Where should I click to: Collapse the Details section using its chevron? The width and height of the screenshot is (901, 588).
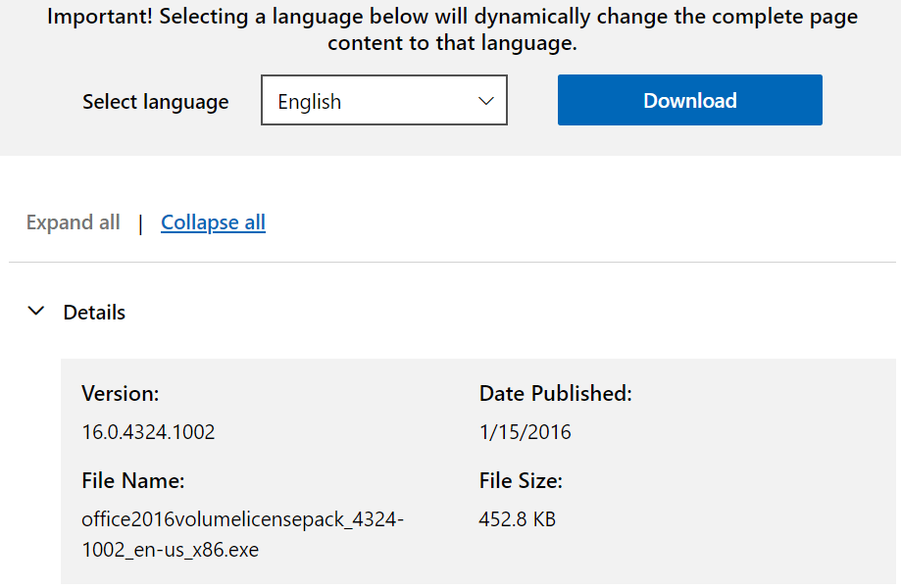pyautogui.click(x=37, y=312)
